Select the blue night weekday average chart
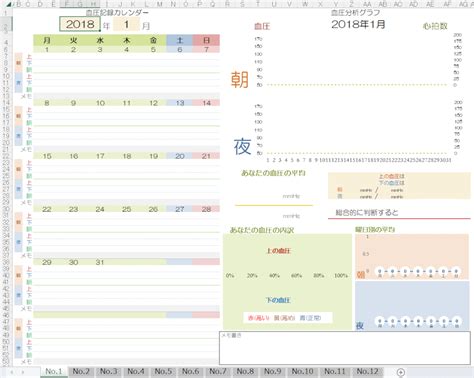The image size is (474, 378). coord(412,306)
